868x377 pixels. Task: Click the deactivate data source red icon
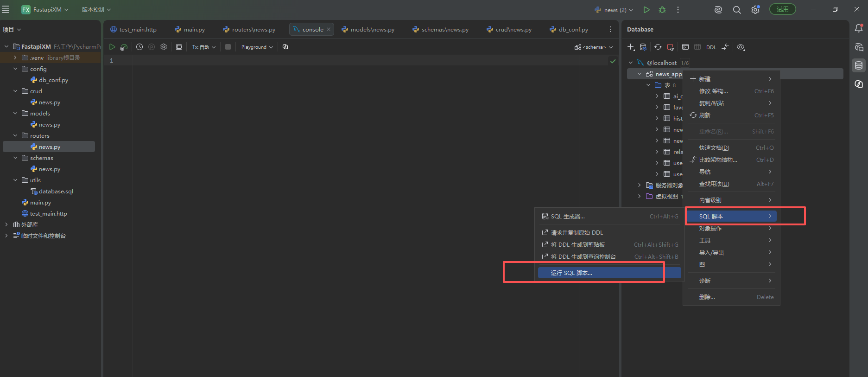(x=671, y=47)
